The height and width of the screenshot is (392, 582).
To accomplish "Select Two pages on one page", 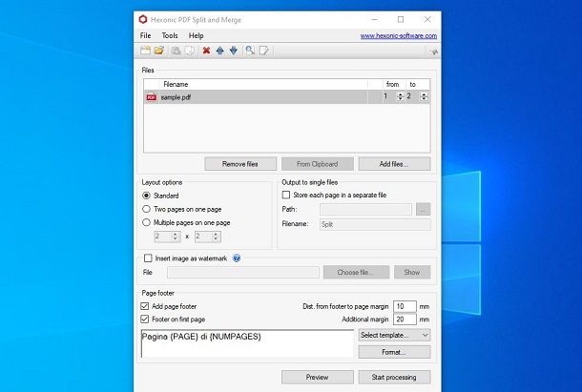I will tap(146, 209).
